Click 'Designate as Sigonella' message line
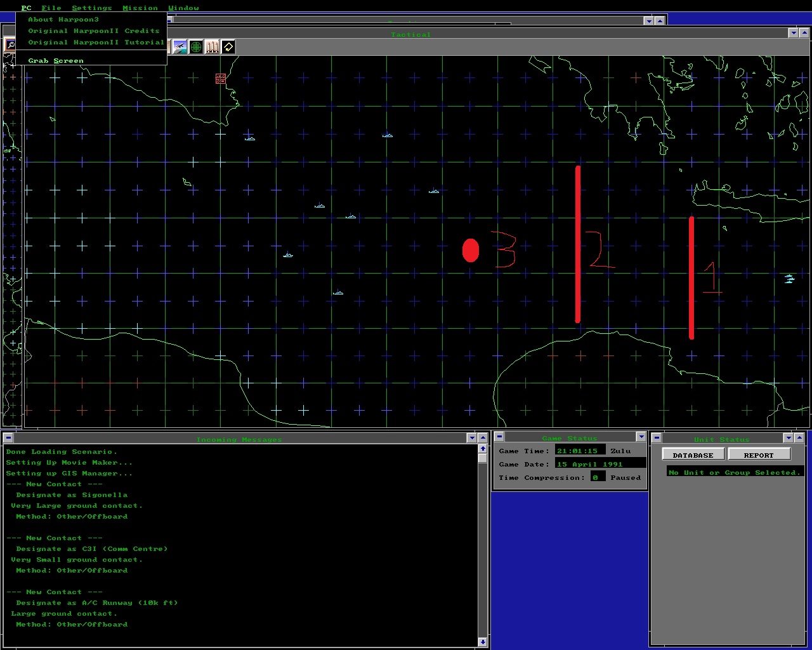The width and height of the screenshot is (812, 650). pos(72,495)
